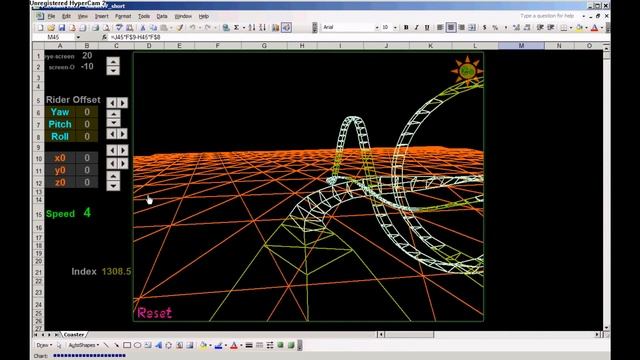
Task: Open the Name Box dropdown arrow
Action: pos(78,37)
